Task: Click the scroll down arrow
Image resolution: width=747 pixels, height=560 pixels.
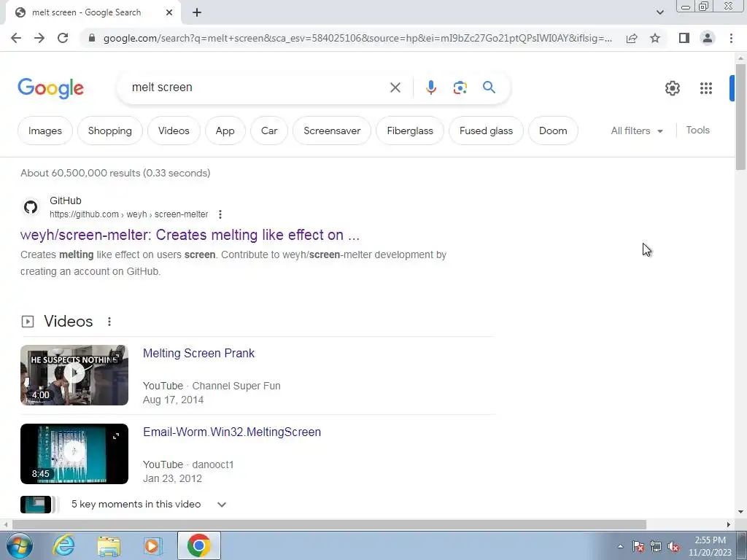Action: point(740,512)
